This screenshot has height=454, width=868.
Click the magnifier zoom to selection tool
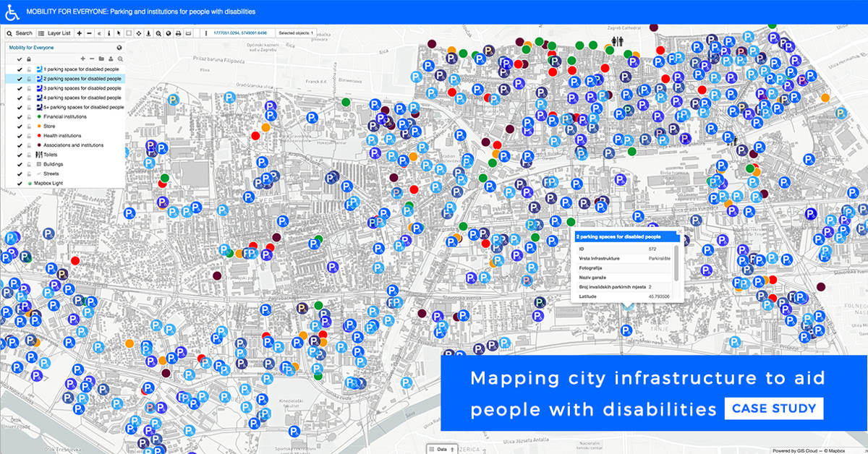[158, 33]
